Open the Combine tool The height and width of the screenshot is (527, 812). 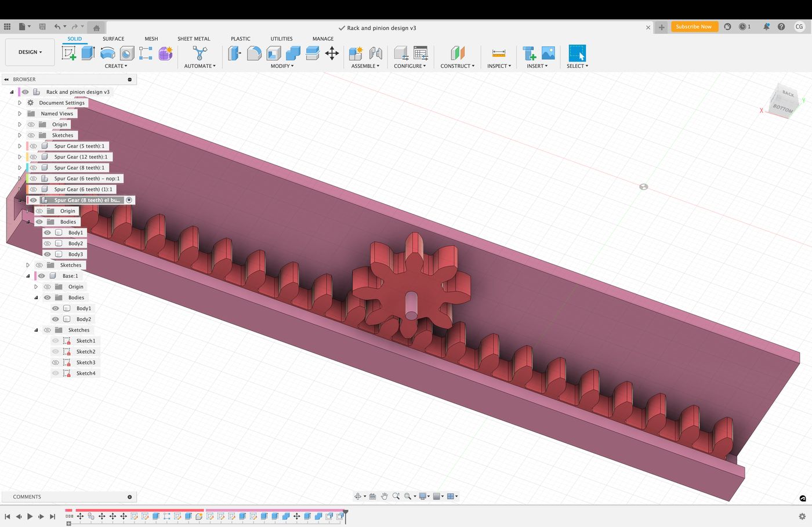[293, 53]
